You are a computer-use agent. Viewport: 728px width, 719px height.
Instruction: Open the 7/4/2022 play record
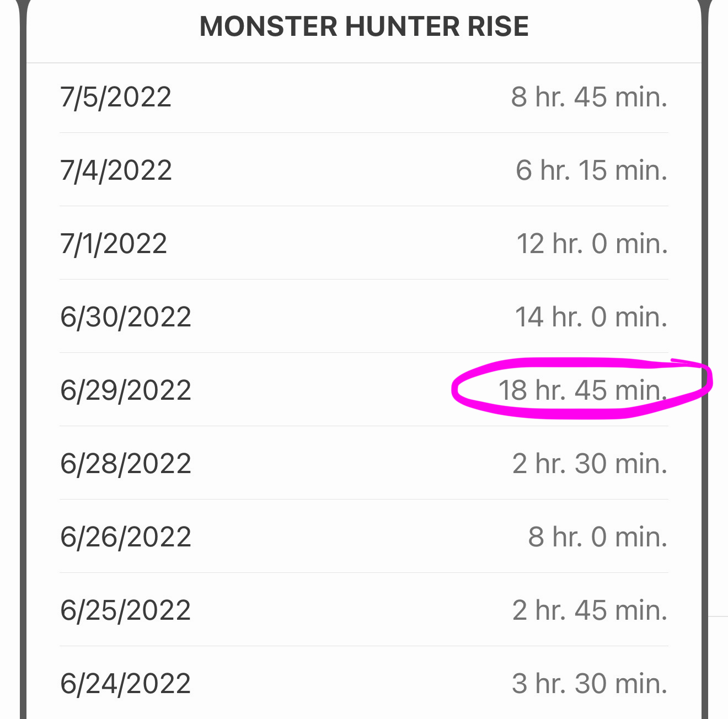pos(116,170)
